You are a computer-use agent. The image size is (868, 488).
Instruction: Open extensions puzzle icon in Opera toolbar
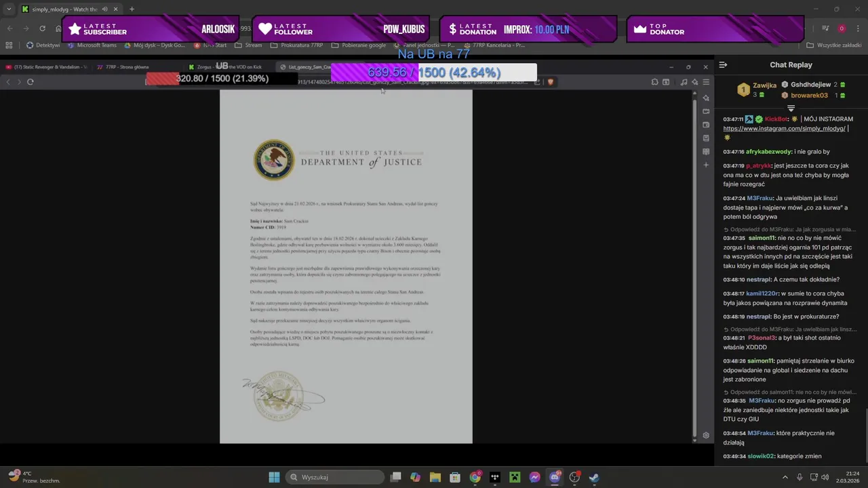(654, 82)
